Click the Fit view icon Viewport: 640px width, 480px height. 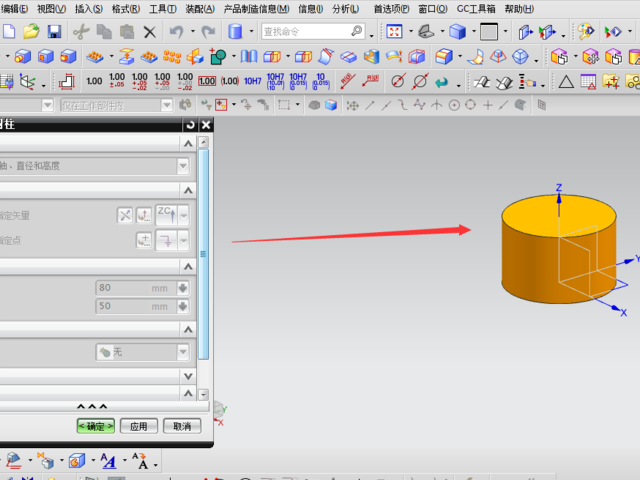[x=394, y=32]
